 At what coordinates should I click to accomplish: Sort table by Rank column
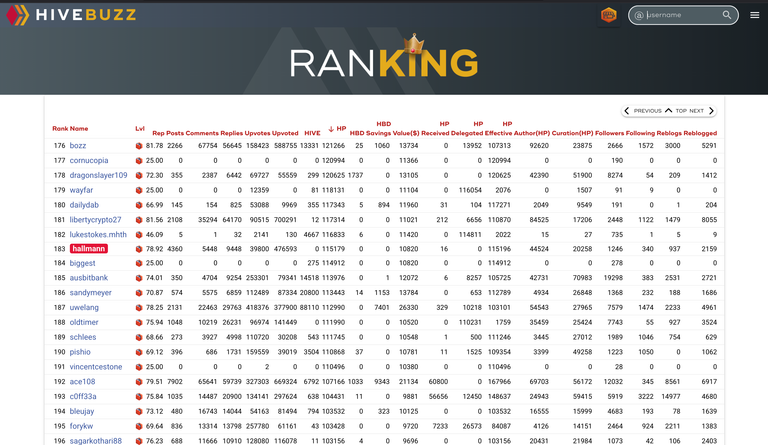60,129
